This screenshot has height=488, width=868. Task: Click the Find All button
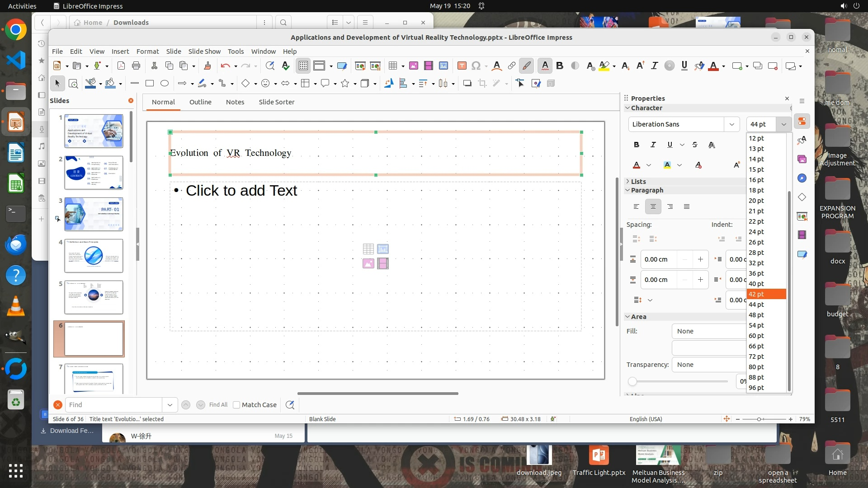pos(218,405)
